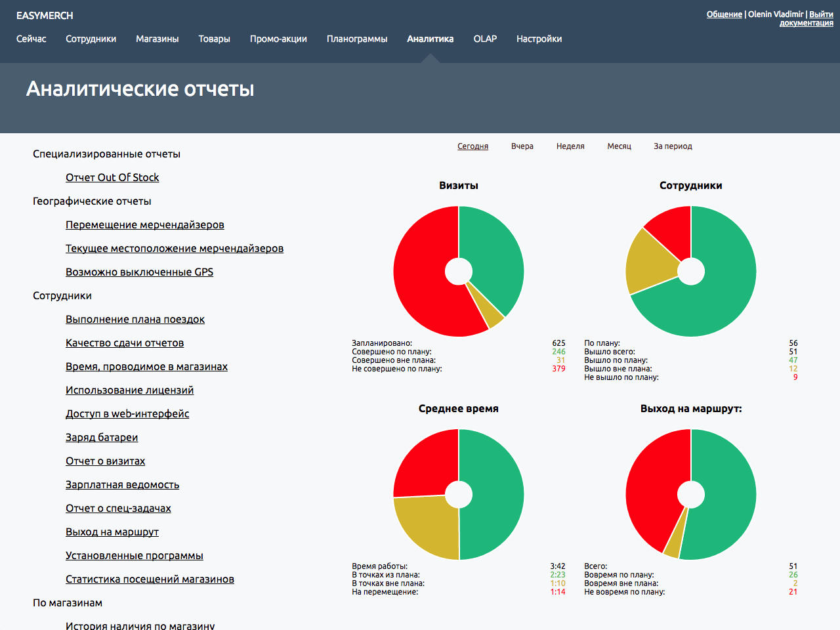Choose the За период filter
Viewport: 840px width, 630px height.
pos(673,146)
